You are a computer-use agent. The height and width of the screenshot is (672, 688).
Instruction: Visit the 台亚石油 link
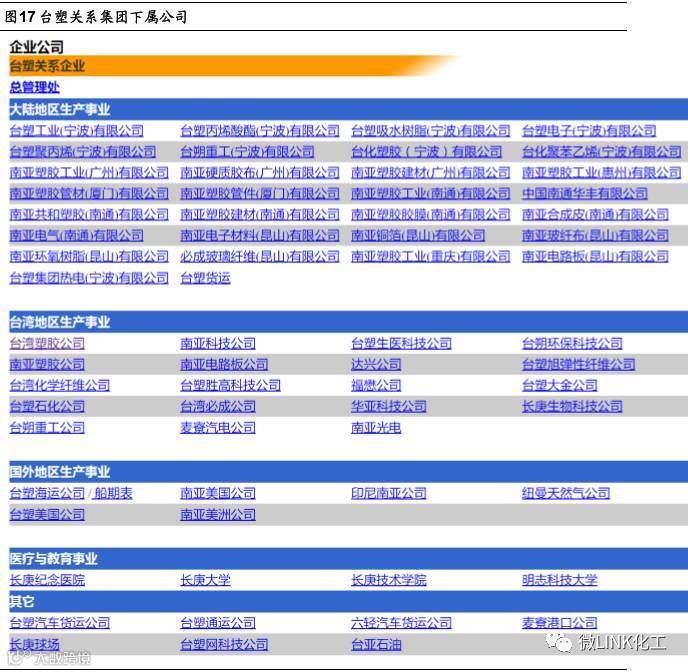pyautogui.click(x=376, y=644)
